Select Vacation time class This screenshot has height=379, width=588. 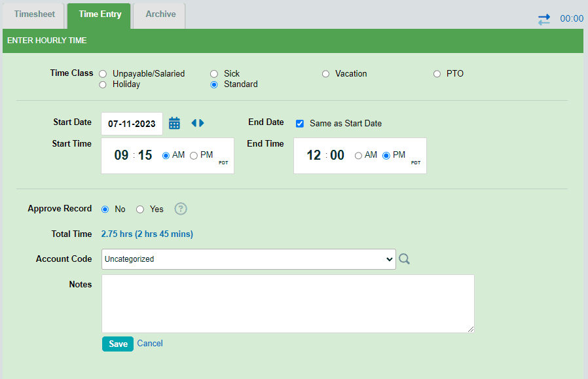pos(325,74)
